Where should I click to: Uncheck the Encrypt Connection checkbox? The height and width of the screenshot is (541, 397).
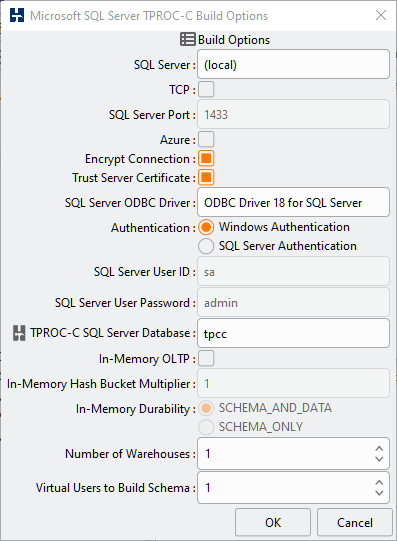(x=206, y=158)
